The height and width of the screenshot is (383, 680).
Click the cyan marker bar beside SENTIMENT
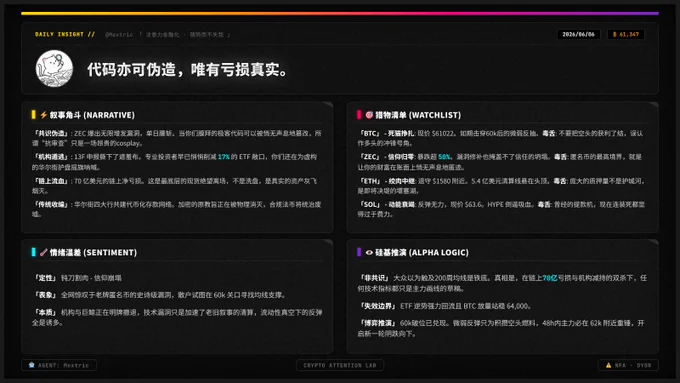click(x=33, y=252)
